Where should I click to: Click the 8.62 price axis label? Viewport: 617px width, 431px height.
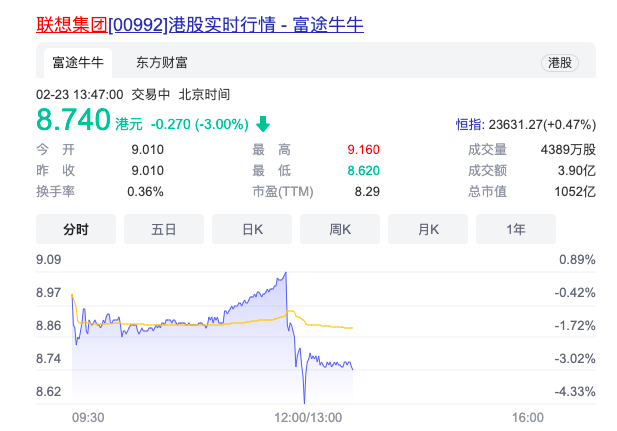pyautogui.click(x=49, y=392)
